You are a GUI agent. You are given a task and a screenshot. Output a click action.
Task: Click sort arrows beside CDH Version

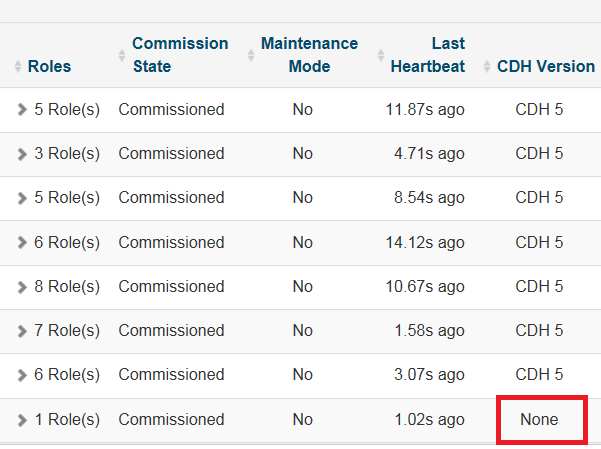click(487, 67)
